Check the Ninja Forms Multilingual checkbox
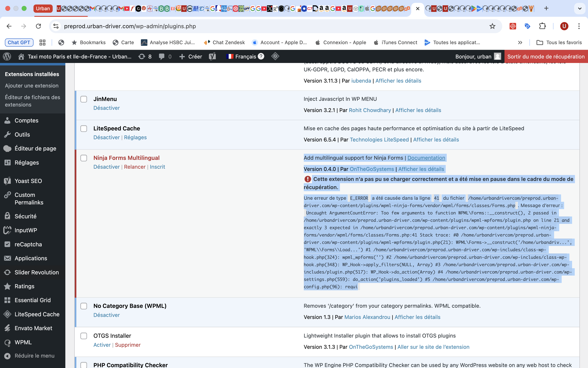Screen dimensions: 588x368 click(84, 158)
